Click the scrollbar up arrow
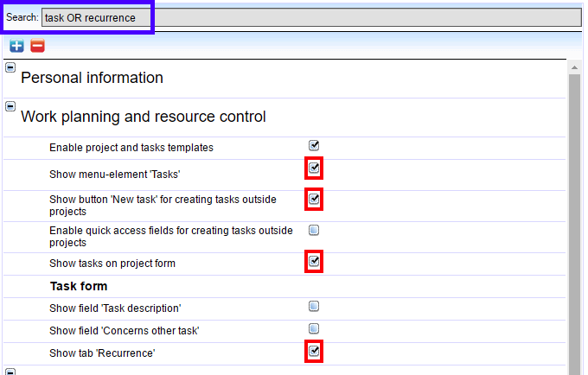Viewport: 588px width, 375px height. coord(574,67)
